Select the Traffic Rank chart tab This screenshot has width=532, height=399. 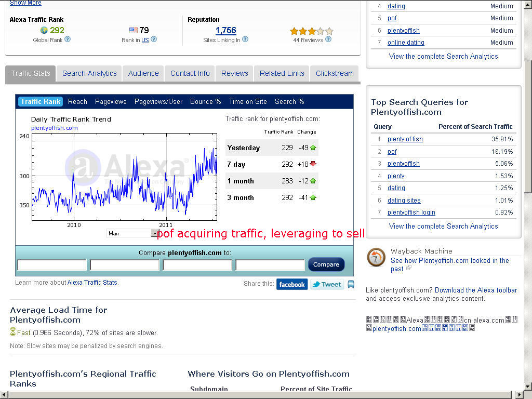(x=41, y=101)
